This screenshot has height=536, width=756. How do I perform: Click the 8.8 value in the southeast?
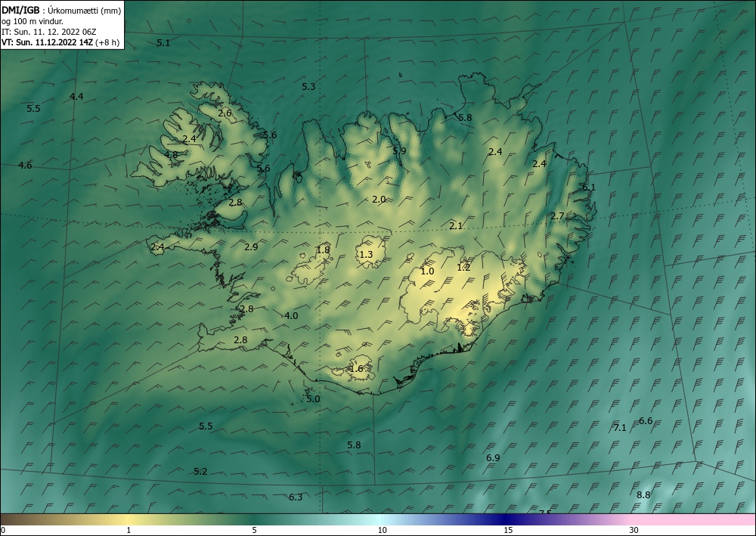643,495
